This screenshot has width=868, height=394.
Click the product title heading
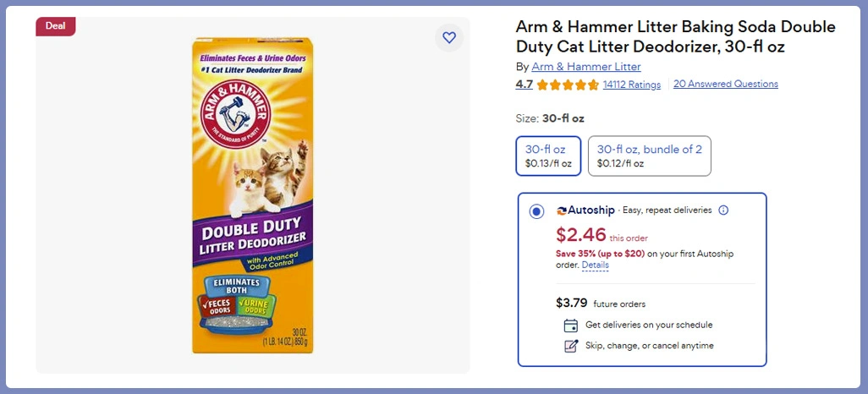675,37
